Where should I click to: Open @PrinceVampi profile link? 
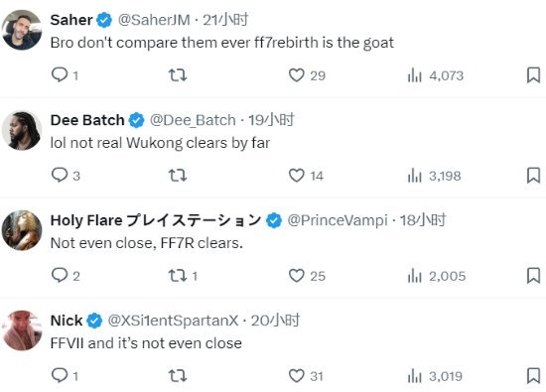point(338,220)
